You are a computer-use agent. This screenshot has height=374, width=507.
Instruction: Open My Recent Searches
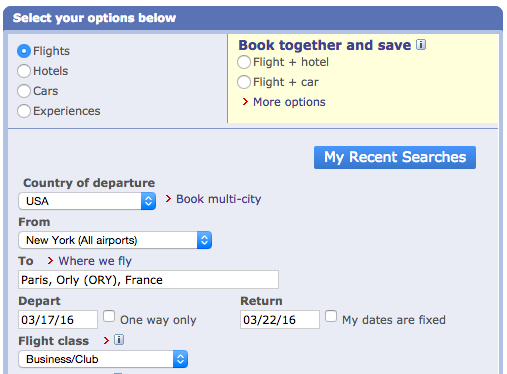click(x=395, y=157)
